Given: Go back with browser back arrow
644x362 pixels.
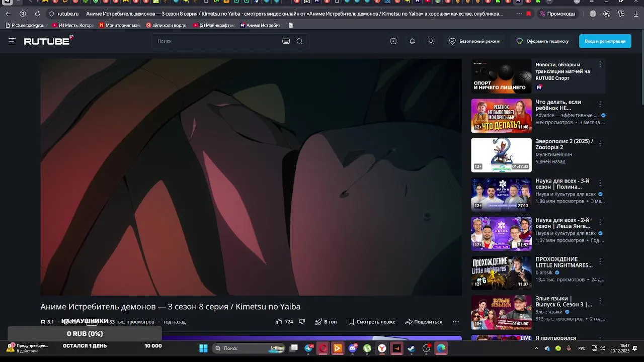Looking at the screenshot, I should [8, 14].
